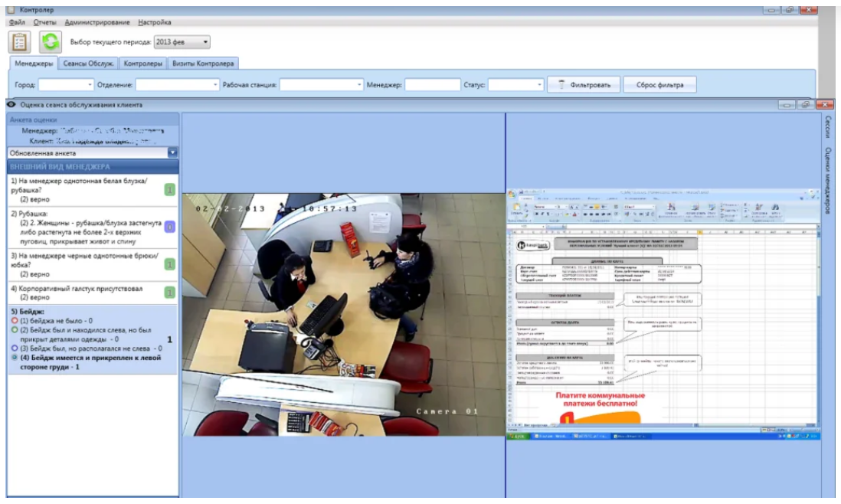
Task: Open the Отчеты menu
Action: tap(44, 22)
